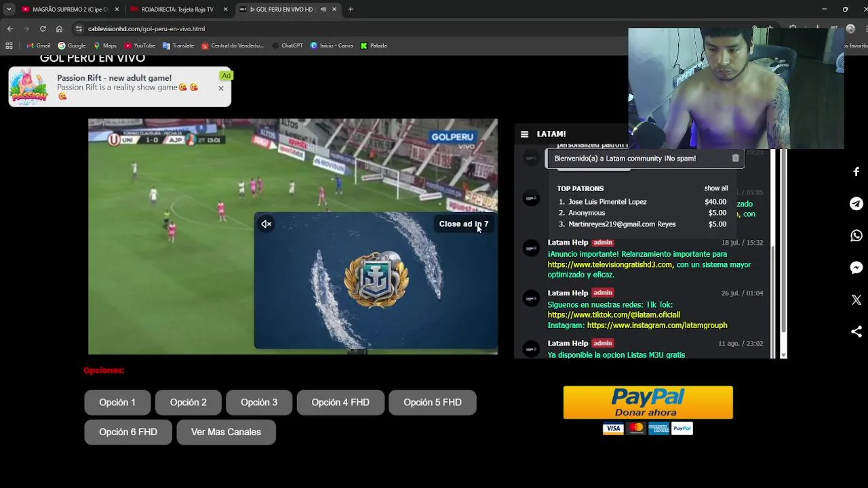Image resolution: width=868 pixels, height=488 pixels.
Task: Select stream Opción 3
Action: (259, 403)
